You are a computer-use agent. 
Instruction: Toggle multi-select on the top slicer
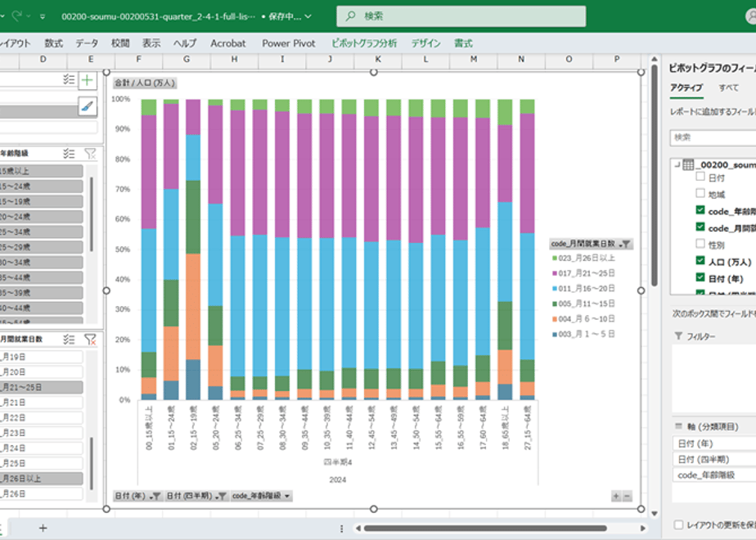(69, 80)
